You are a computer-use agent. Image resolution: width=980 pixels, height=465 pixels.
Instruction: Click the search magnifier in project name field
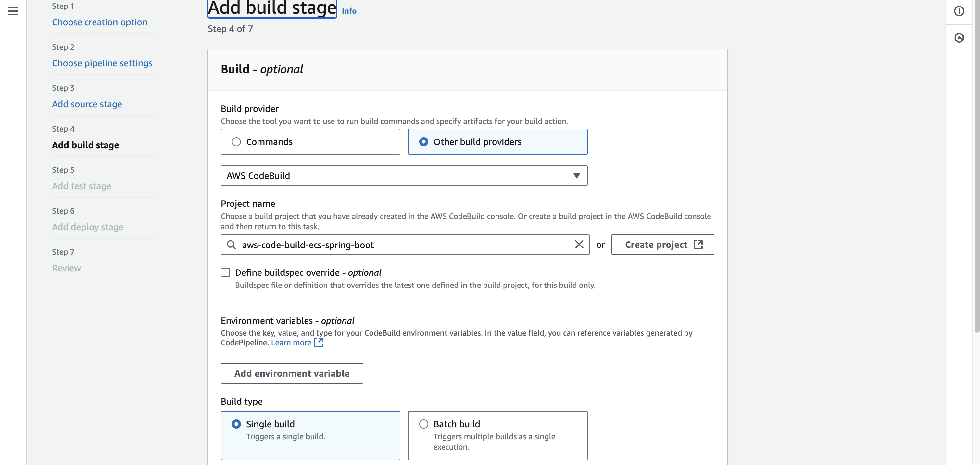tap(231, 245)
